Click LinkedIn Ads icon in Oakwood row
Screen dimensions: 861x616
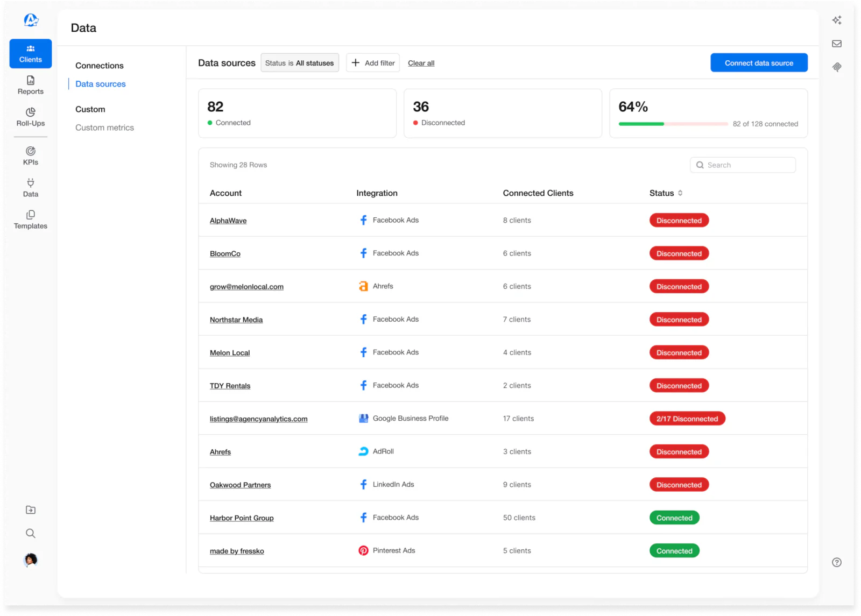tap(364, 485)
